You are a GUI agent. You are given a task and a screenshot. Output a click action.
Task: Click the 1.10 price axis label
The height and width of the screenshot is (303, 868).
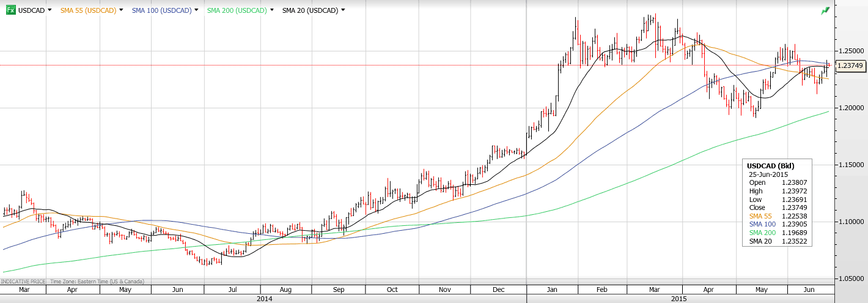coord(848,221)
